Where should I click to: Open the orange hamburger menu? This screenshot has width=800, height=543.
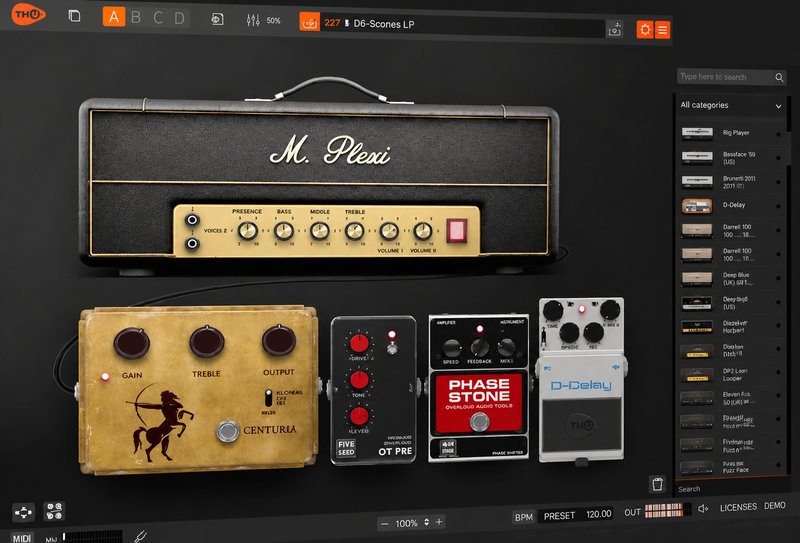click(x=662, y=30)
